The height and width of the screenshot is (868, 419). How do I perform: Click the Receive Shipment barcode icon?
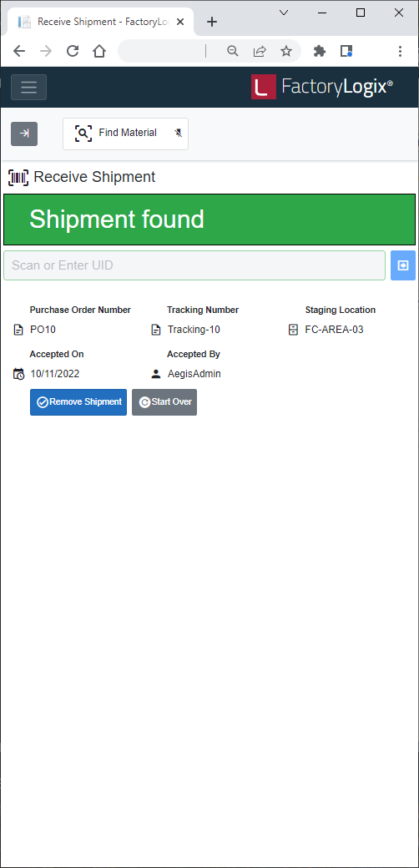pyautogui.click(x=18, y=178)
